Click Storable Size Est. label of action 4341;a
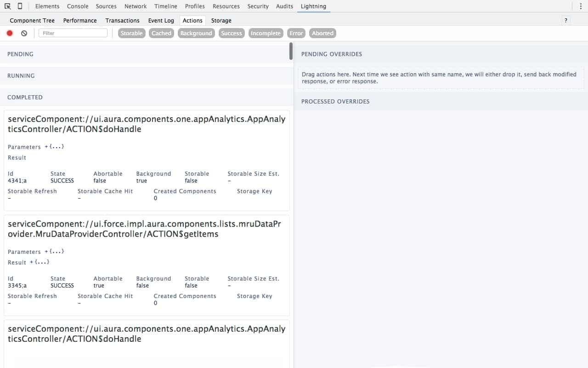This screenshot has height=368, width=588. (254, 174)
